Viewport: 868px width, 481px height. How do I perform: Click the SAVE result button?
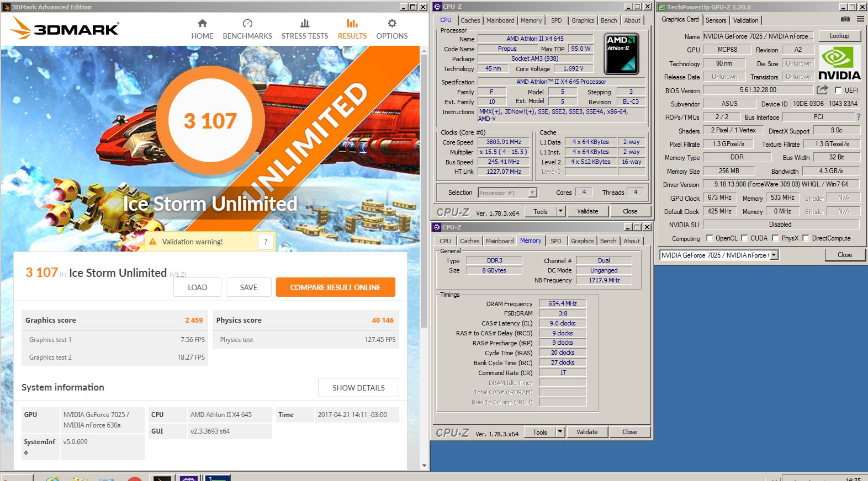(248, 287)
